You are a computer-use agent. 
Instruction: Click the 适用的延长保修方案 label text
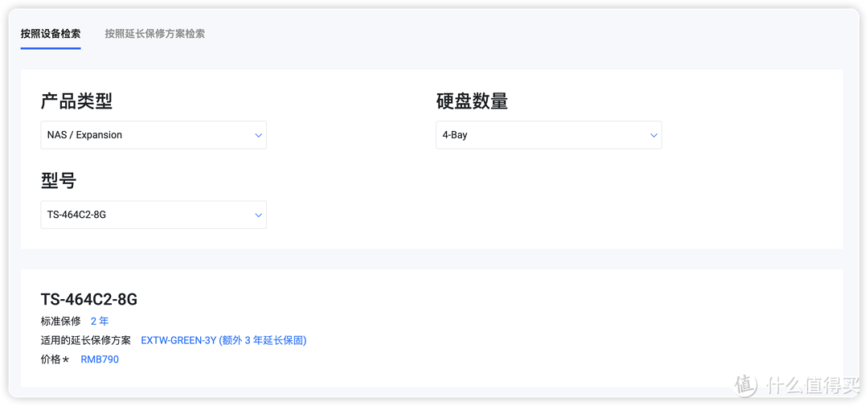click(x=86, y=340)
